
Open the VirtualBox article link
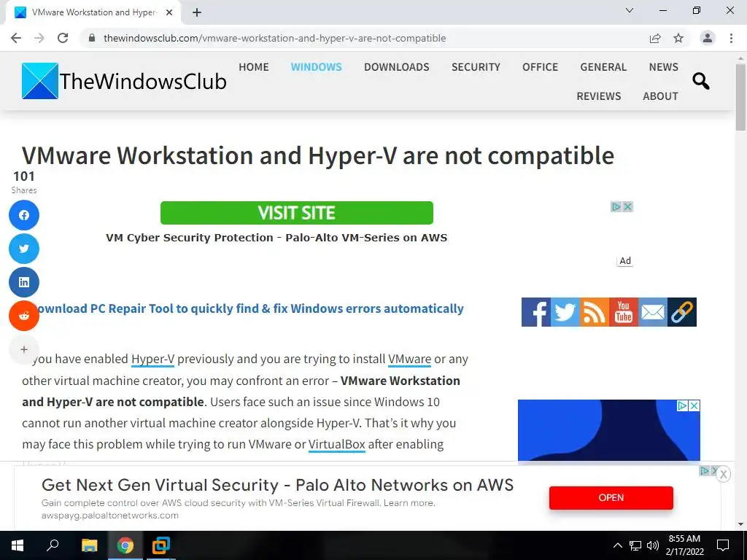click(337, 444)
